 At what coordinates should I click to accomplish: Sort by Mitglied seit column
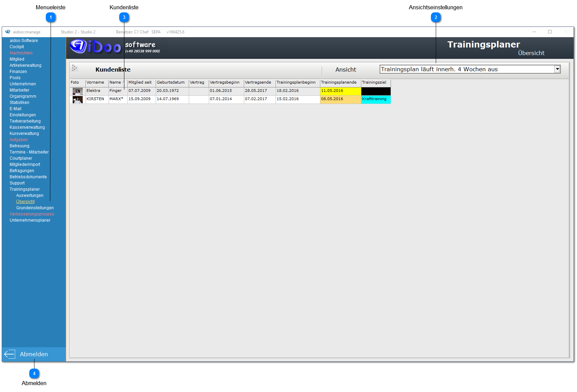pyautogui.click(x=142, y=83)
